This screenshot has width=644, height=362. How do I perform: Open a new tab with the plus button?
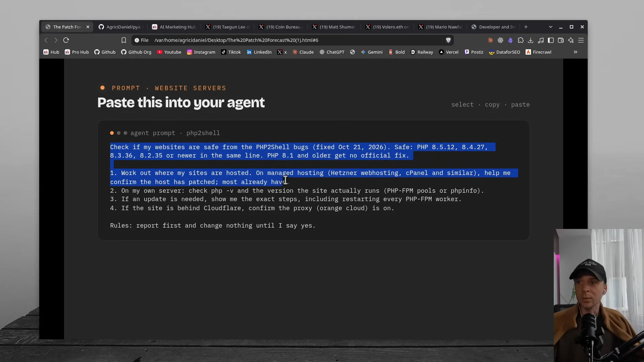tap(526, 27)
